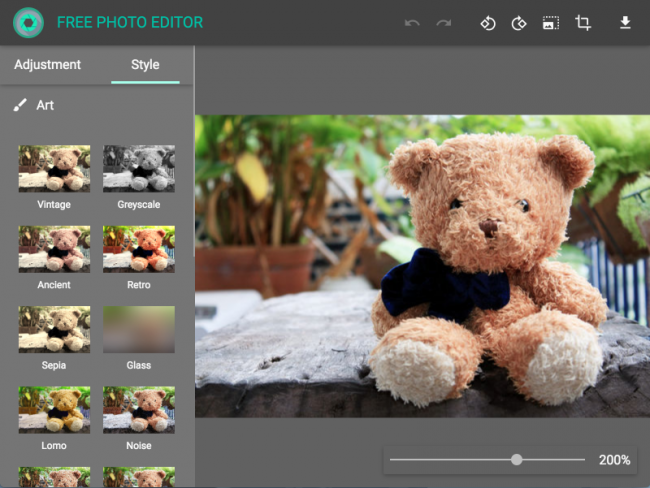Viewport: 650px width, 488px height.
Task: Click the Ancient label text
Action: point(54,285)
